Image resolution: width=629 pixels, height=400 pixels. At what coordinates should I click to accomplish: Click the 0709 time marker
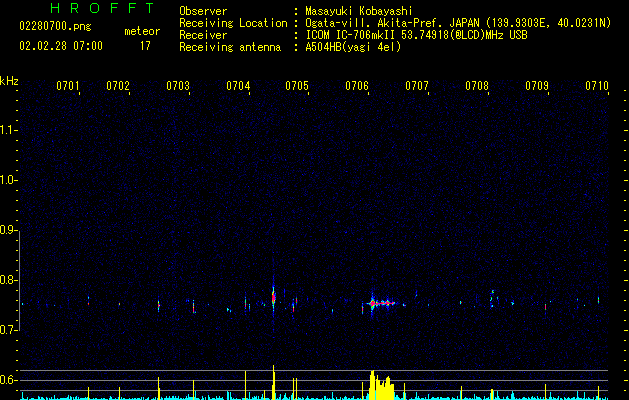[x=537, y=86]
